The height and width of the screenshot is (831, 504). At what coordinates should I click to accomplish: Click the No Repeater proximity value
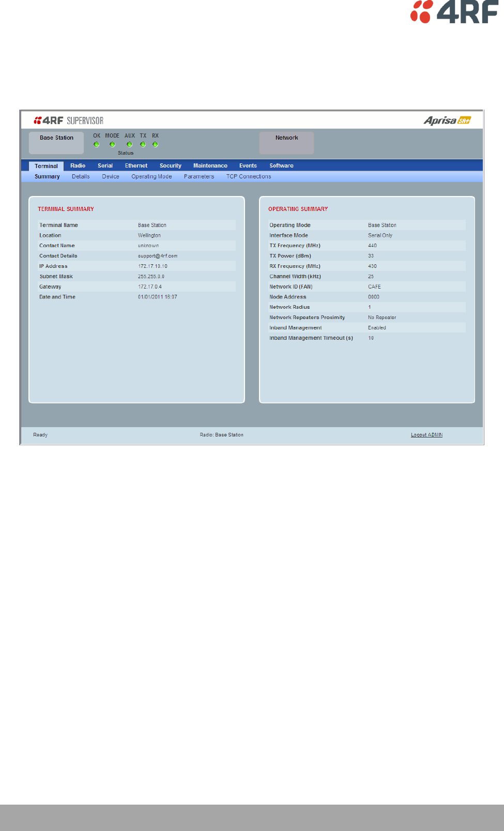(x=382, y=318)
